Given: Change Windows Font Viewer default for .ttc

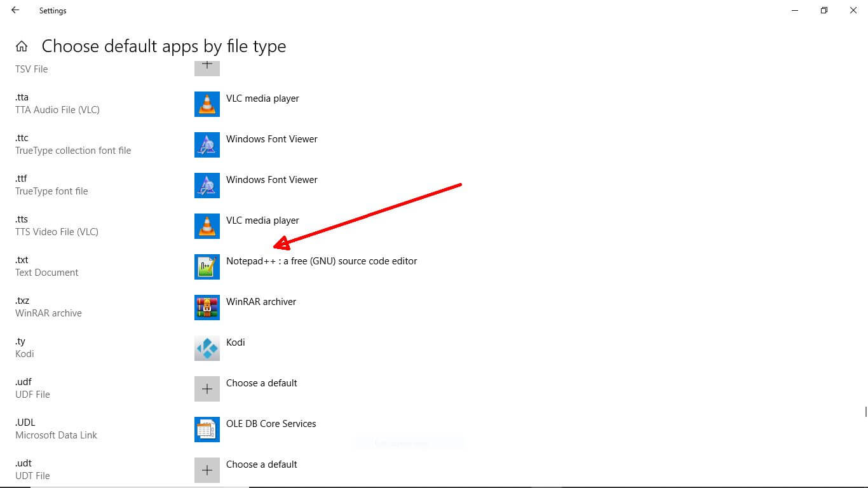Looking at the screenshot, I should pos(272,139).
